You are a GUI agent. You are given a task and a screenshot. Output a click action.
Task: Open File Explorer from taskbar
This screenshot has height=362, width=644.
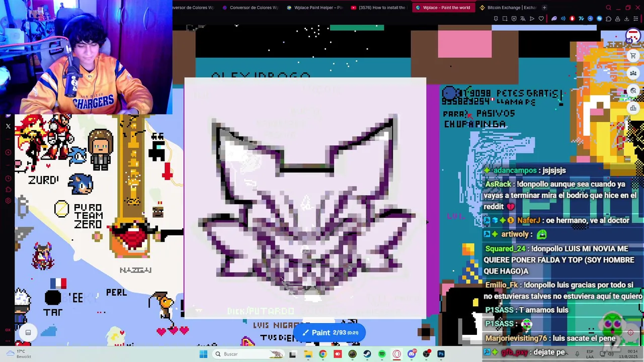click(x=308, y=354)
